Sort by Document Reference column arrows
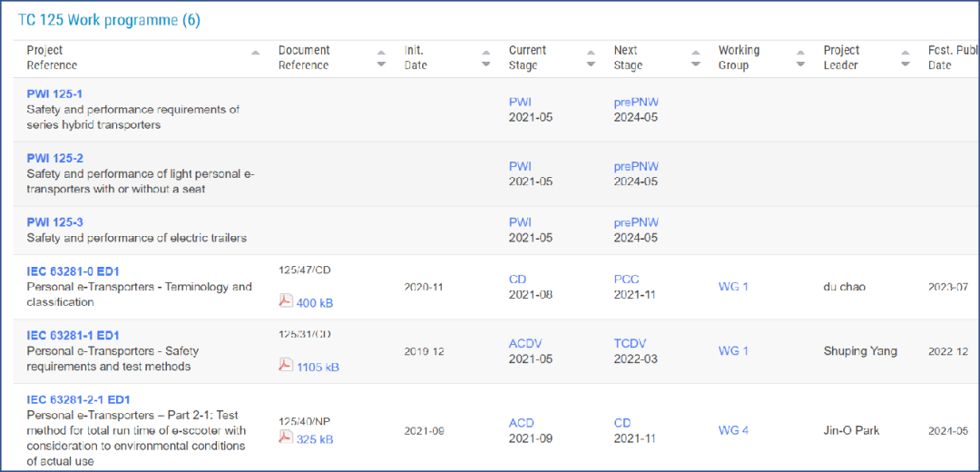The width and height of the screenshot is (980, 472). pyautogui.click(x=381, y=58)
